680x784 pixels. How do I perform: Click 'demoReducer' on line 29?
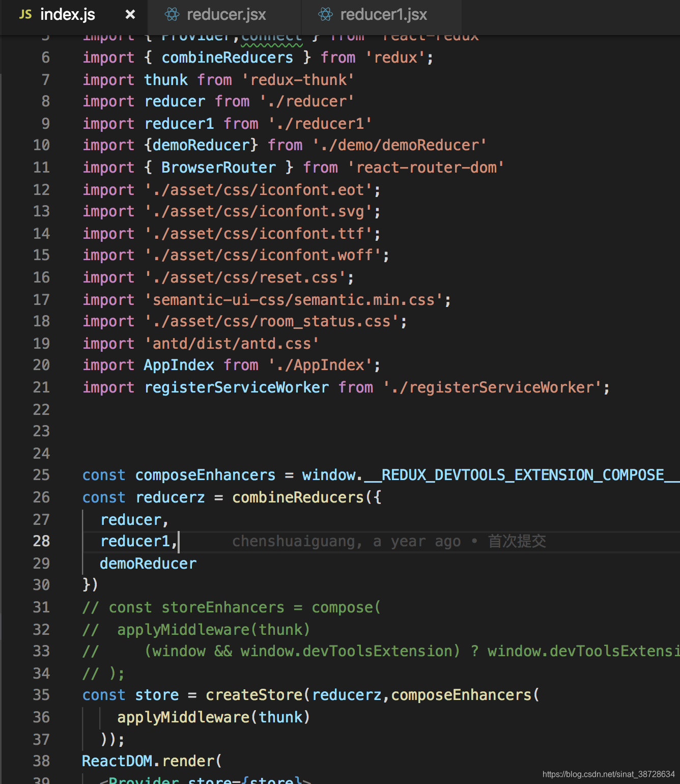(148, 564)
